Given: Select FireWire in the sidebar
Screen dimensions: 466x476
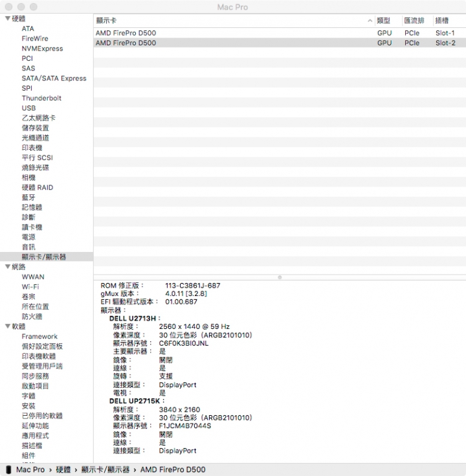Looking at the screenshot, I should pyautogui.click(x=35, y=39).
